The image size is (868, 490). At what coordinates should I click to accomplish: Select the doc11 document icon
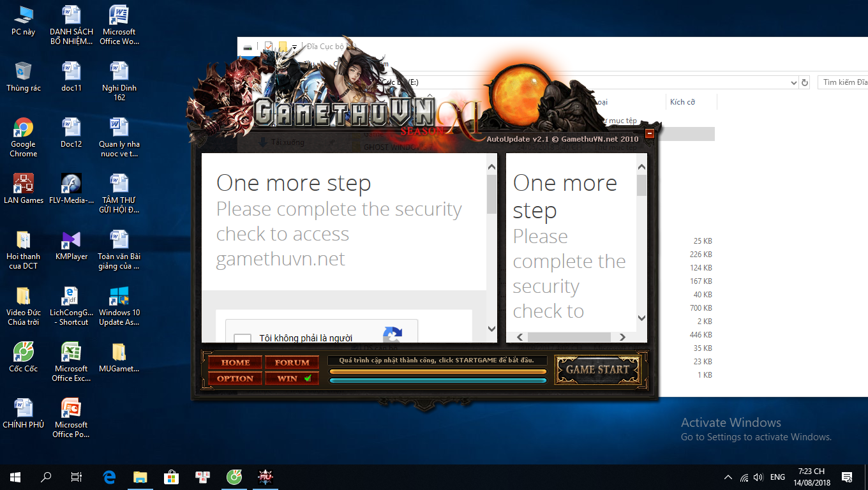(x=71, y=77)
